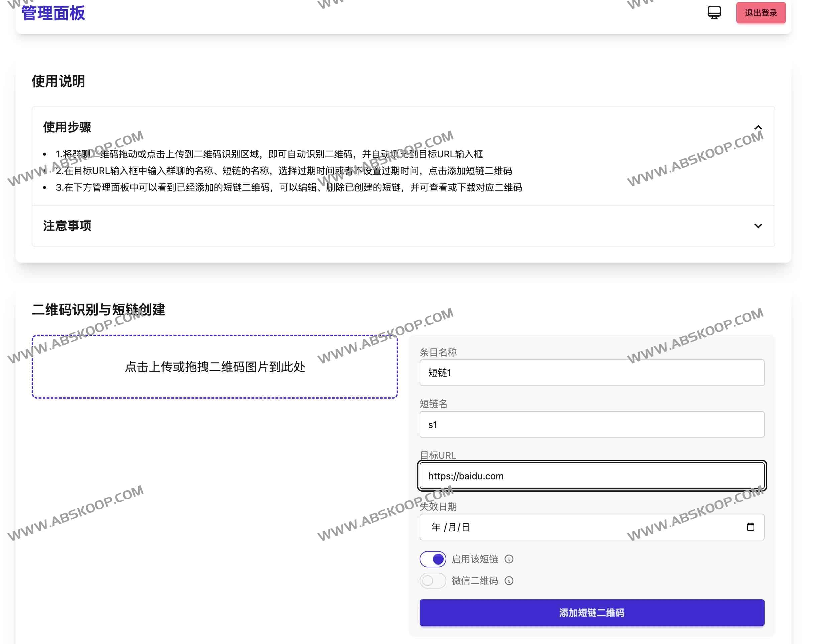Click the 使用说明 section heading
This screenshot has width=813, height=644.
(58, 80)
